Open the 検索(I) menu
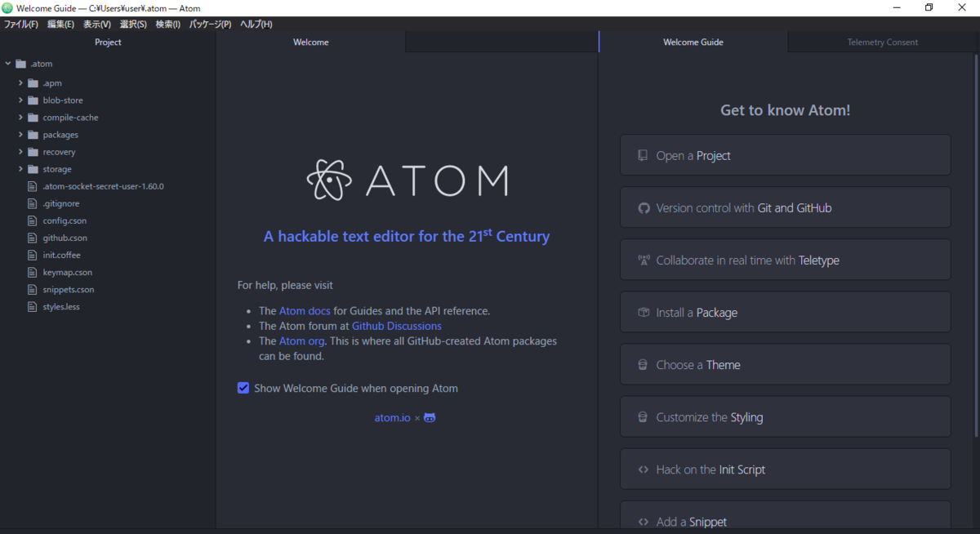 click(168, 24)
